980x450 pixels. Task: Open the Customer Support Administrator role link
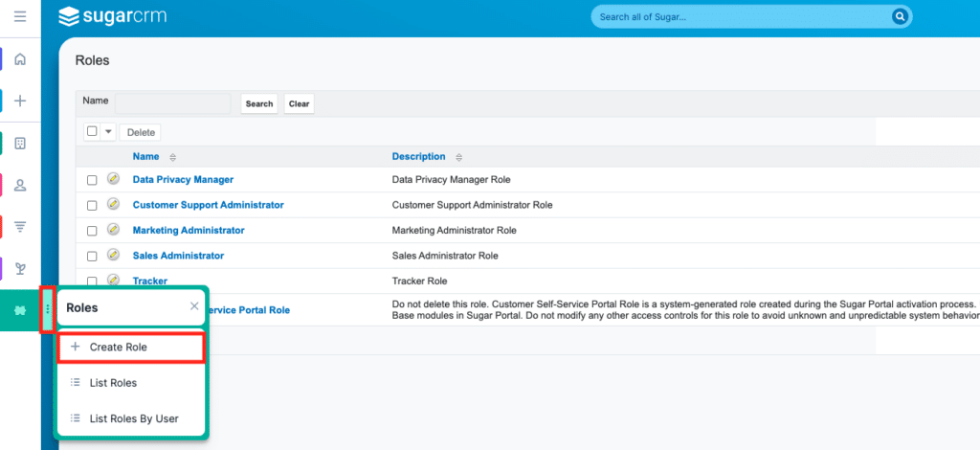[x=208, y=204]
